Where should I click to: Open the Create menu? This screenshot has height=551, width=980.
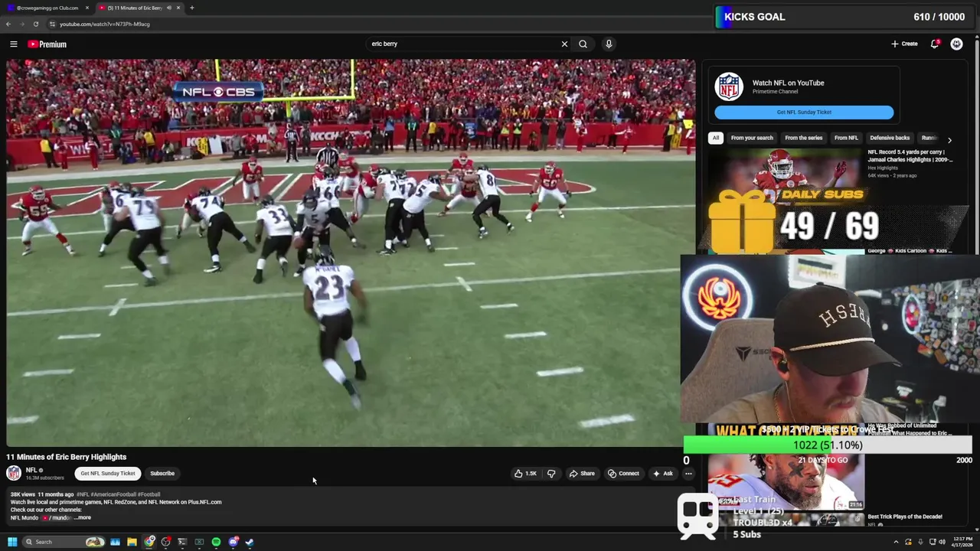coord(904,44)
